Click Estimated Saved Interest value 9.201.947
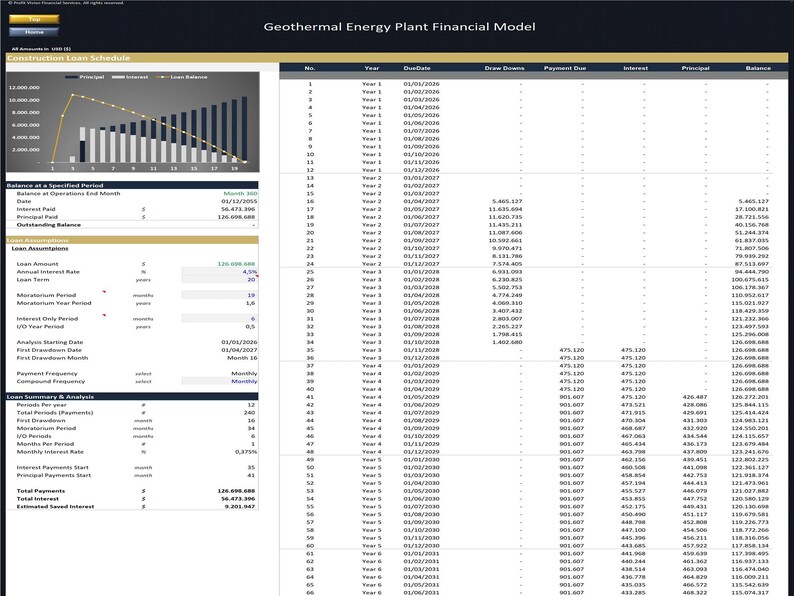Image resolution: width=794 pixels, height=596 pixels. pos(240,506)
